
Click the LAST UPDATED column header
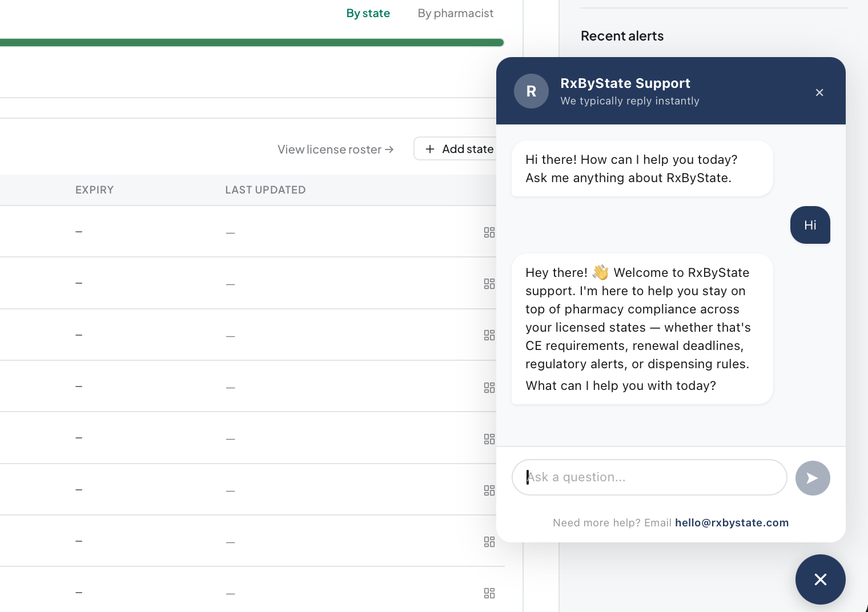click(265, 190)
